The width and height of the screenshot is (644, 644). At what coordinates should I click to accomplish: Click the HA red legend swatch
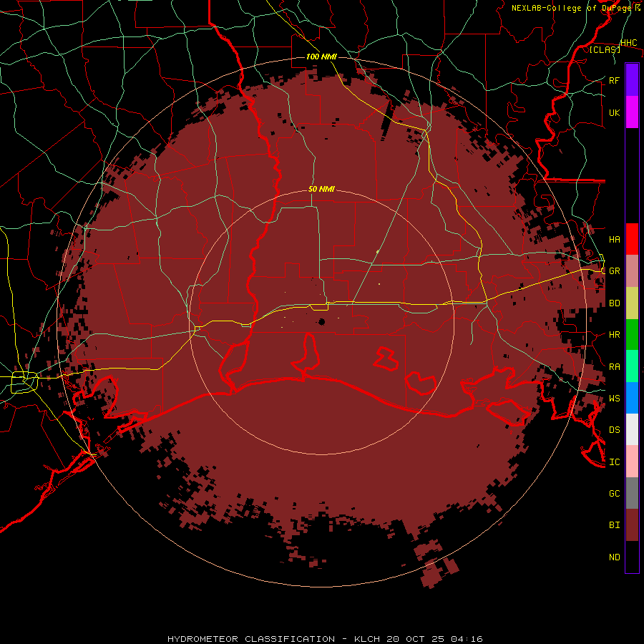click(632, 239)
